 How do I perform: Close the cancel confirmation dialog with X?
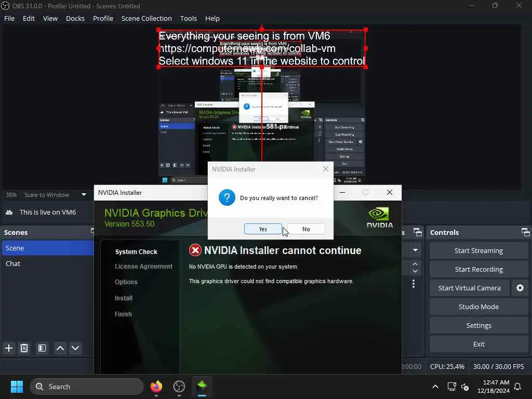tap(325, 169)
